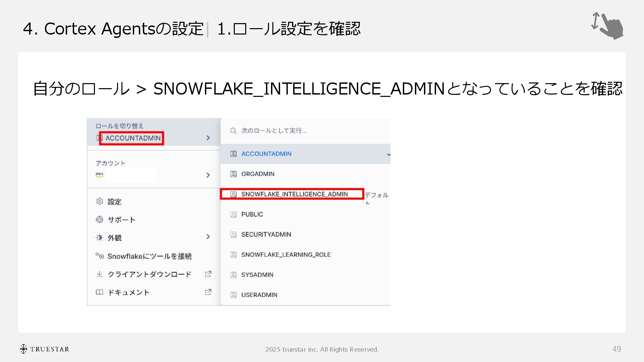644x362 pixels.
Task: Click the AWS logo under アカウント
Action: (x=99, y=175)
